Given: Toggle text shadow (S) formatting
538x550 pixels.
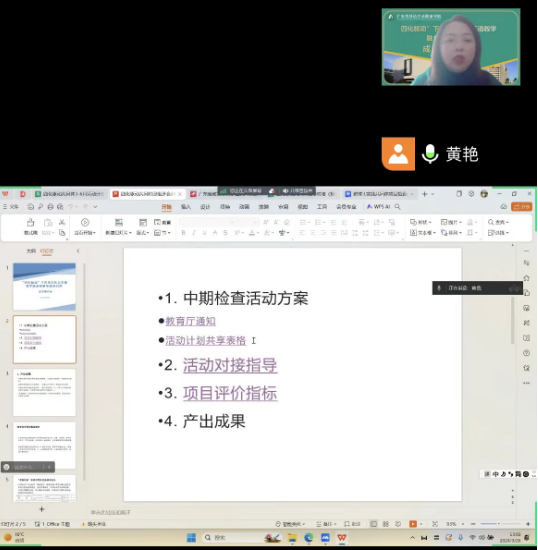Looking at the screenshot, I should coord(225,233).
